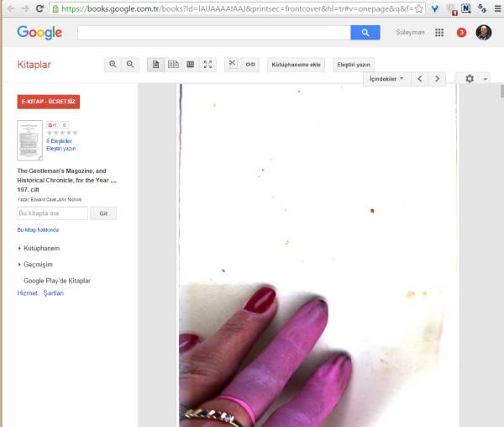Click the Kütüphaneme ekle button
The image size is (504, 427).
(295, 65)
